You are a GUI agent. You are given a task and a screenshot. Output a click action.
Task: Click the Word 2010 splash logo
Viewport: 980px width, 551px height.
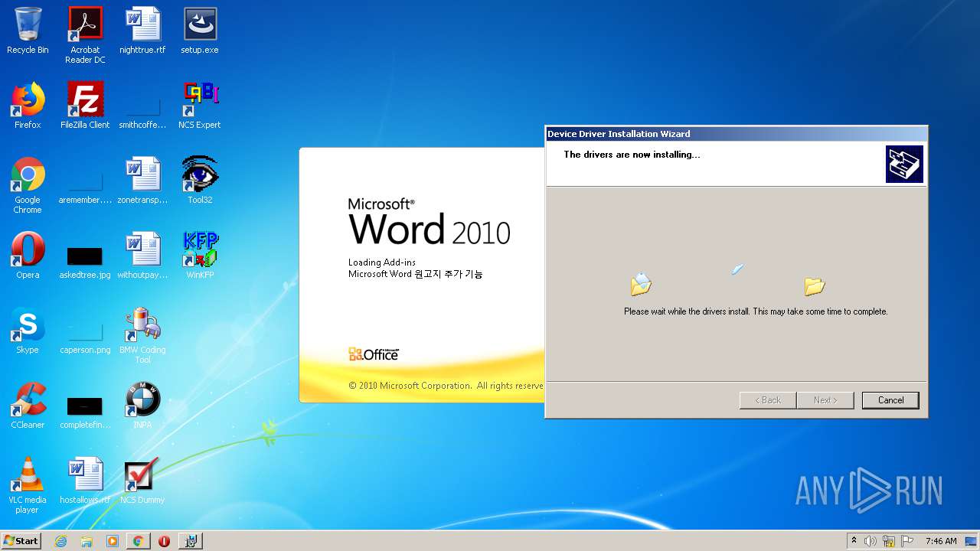[x=429, y=221]
